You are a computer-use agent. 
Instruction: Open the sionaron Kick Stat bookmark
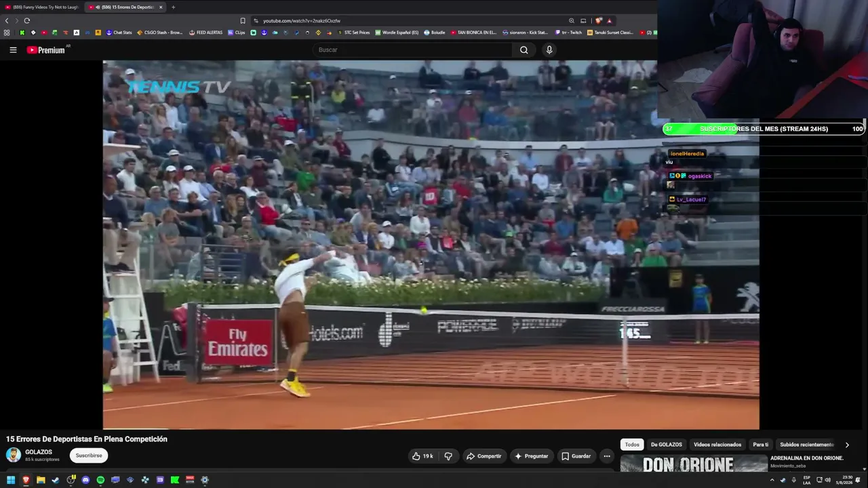click(525, 33)
